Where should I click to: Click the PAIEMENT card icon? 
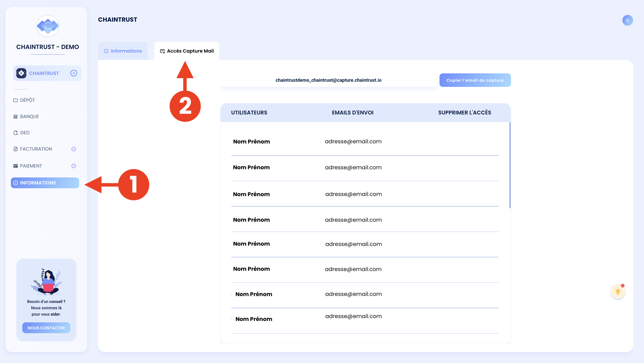[x=16, y=166]
